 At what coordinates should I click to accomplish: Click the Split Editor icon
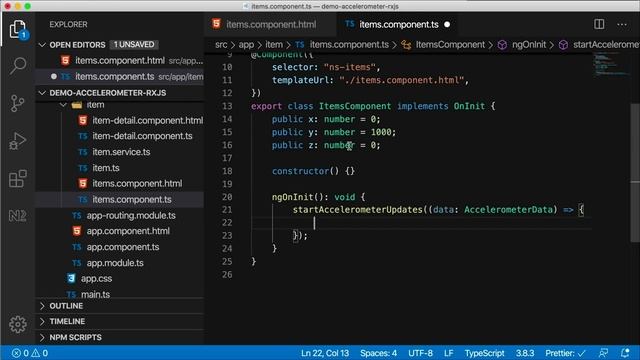599,24
